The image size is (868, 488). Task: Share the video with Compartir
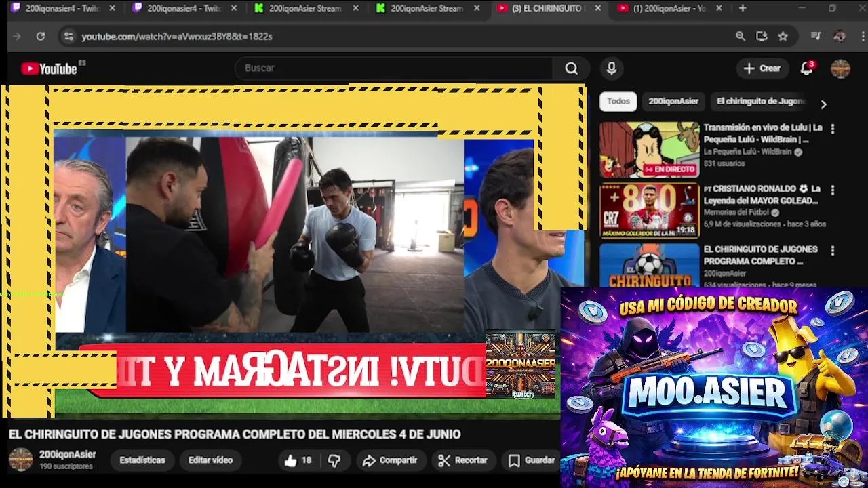point(390,460)
